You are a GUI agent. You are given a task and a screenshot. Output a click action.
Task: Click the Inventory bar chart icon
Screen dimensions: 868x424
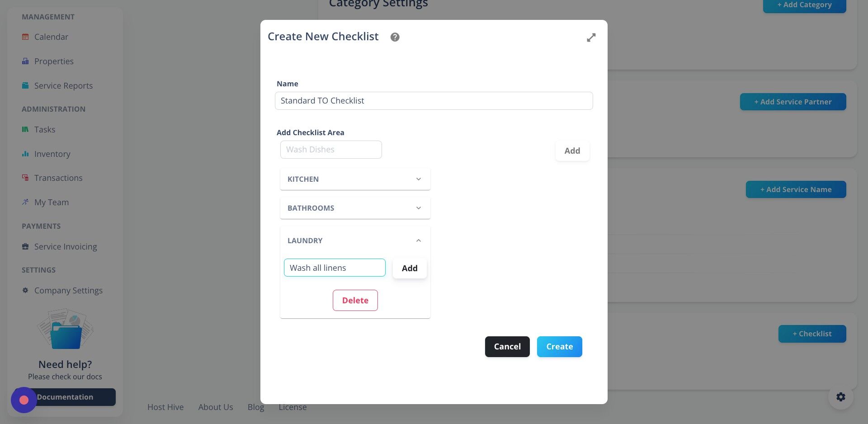point(25,154)
